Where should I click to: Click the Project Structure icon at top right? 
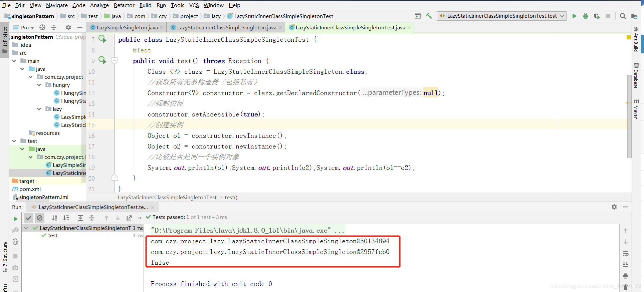pyautogui.click(x=634, y=16)
